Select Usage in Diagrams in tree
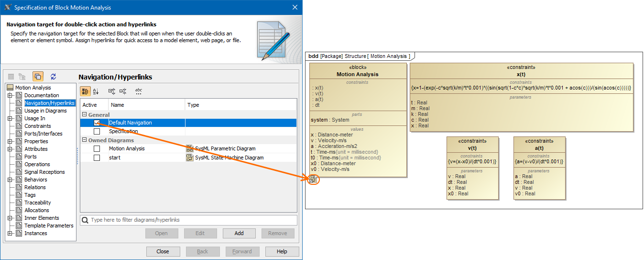This screenshot has height=260, width=644. click(x=45, y=111)
